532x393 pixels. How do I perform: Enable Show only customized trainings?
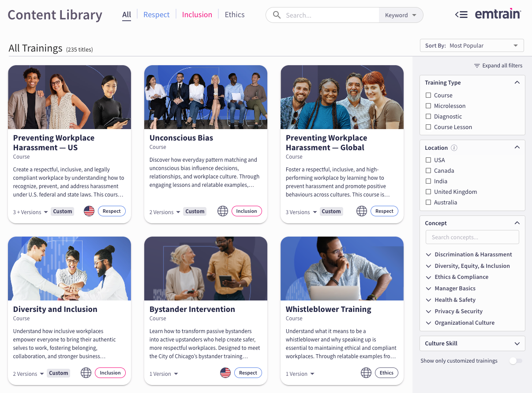click(515, 360)
